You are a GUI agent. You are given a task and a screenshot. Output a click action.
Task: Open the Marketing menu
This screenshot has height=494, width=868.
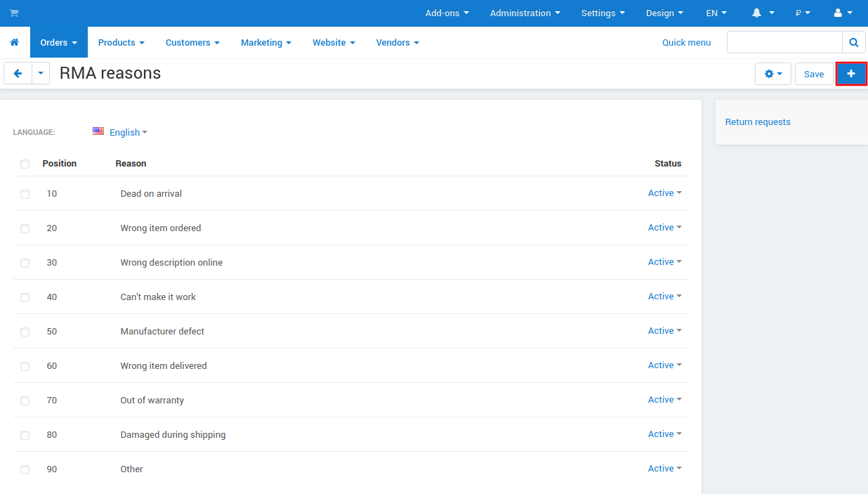(266, 43)
